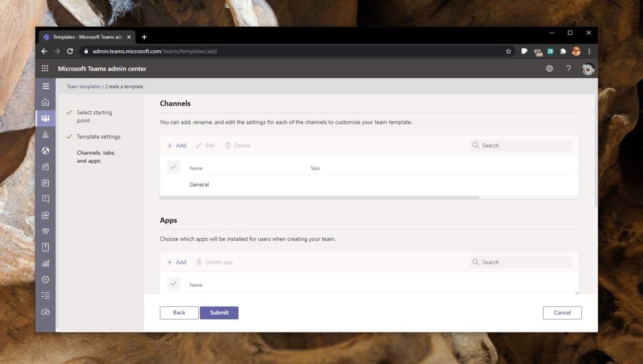Screen dimensions: 643x364
Task: Click the address bar URL
Action: click(154, 51)
